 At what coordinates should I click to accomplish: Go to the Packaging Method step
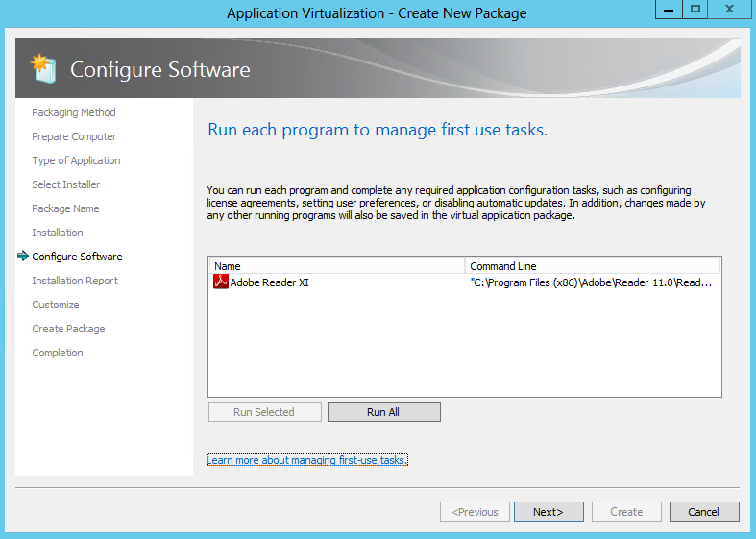click(74, 112)
